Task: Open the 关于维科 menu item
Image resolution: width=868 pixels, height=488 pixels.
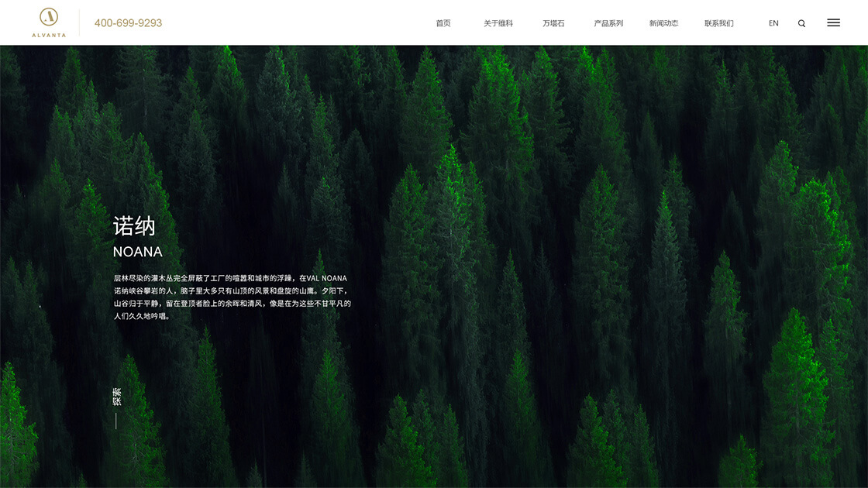Action: (x=498, y=23)
